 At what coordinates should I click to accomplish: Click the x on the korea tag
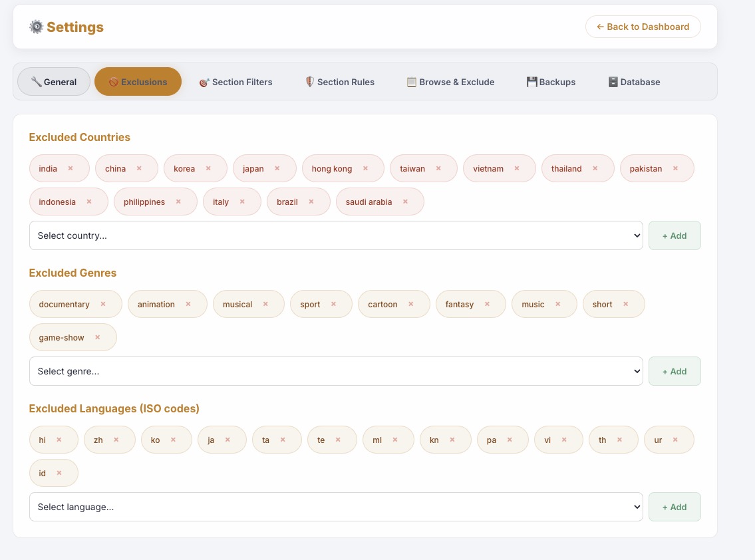click(208, 168)
